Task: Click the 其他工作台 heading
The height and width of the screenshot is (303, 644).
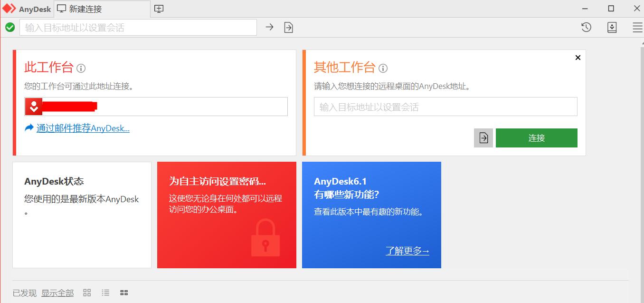Action: (x=345, y=68)
